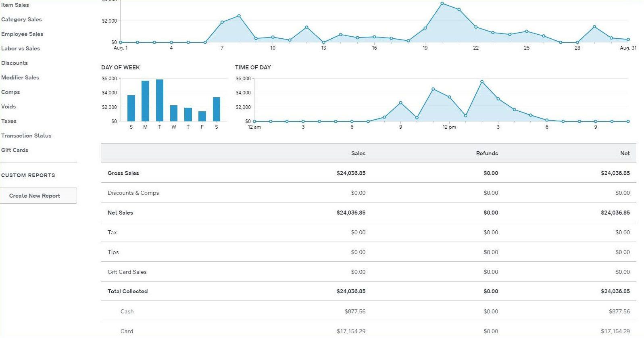Open the Comps report
The height and width of the screenshot is (338, 644).
coord(10,92)
